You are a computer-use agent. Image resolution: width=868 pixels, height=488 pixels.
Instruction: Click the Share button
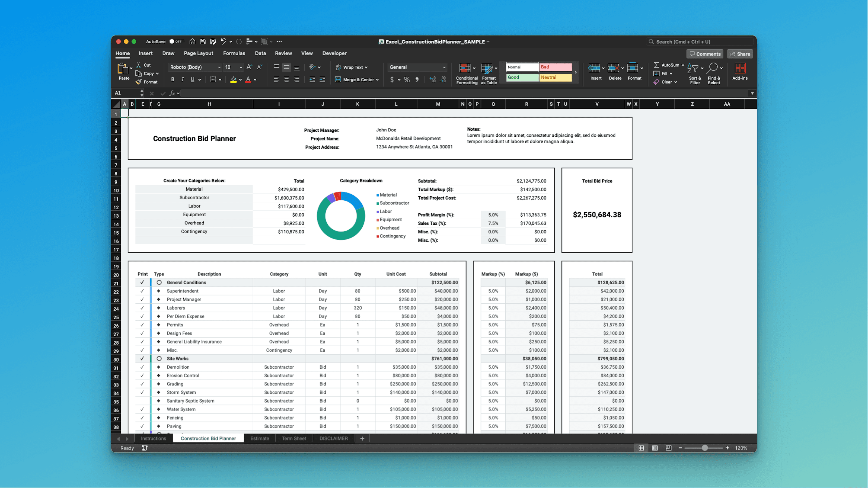click(740, 54)
